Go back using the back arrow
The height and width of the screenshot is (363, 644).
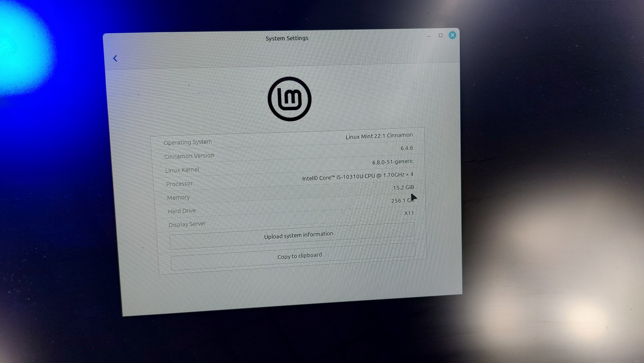115,59
